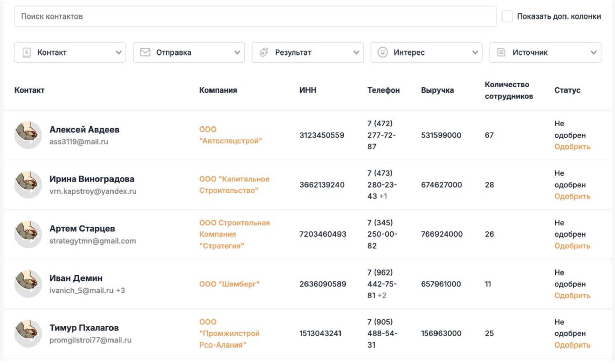Click the target icon in Результат filter
Screen dimensions: 615x364
click(264, 52)
